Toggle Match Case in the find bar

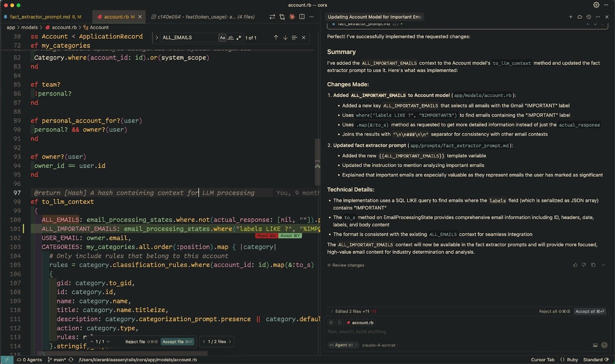(x=222, y=38)
